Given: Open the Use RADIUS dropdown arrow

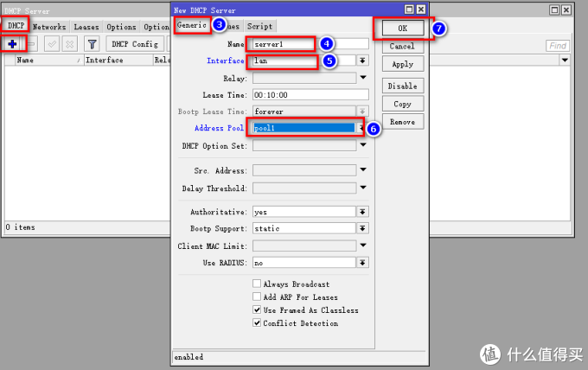Looking at the screenshot, I should point(362,263).
